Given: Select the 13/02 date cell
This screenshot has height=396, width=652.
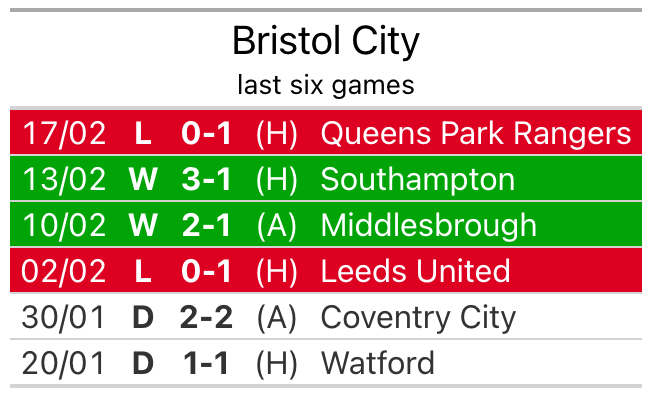Looking at the screenshot, I should (64, 180).
